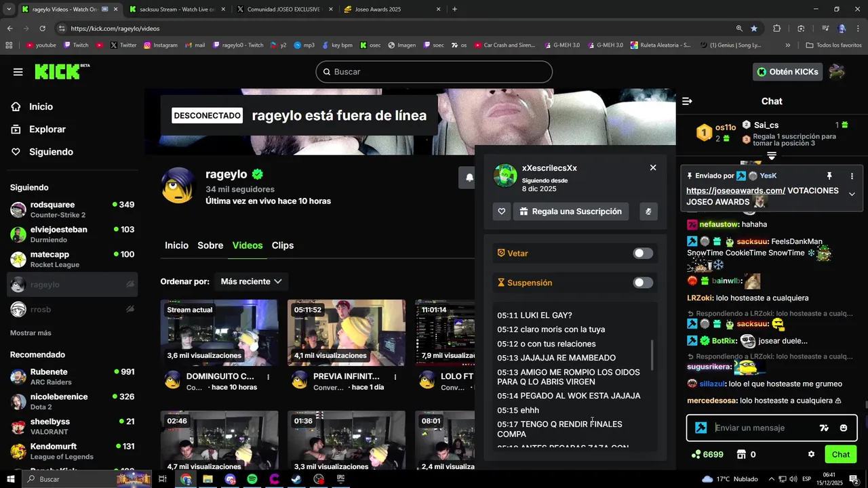Click the notification bell icon

coord(469,178)
